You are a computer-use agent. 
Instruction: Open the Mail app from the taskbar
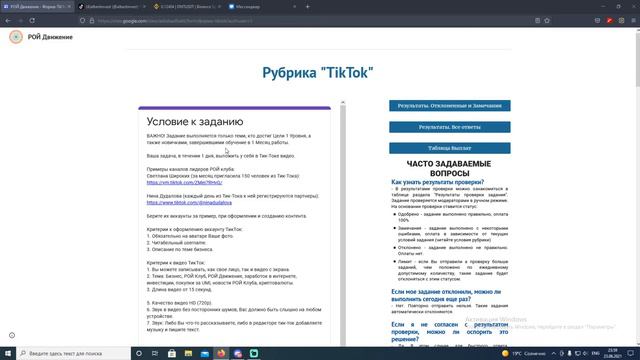205,353
